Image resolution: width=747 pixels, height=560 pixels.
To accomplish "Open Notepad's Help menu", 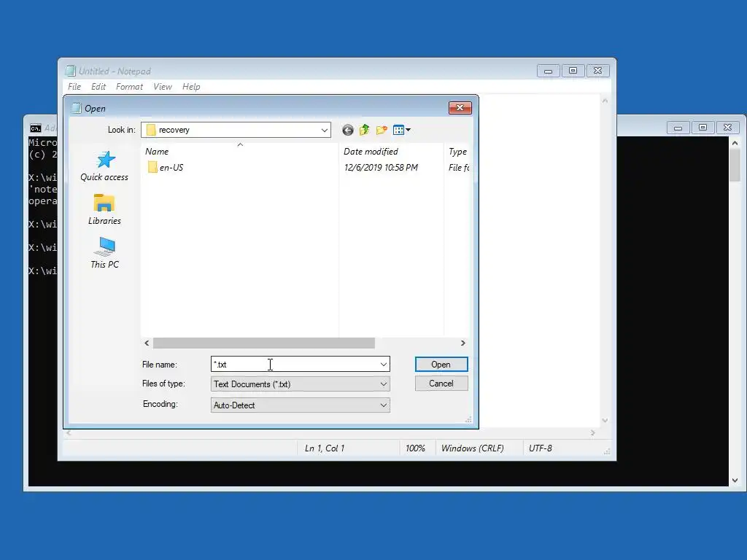I will (x=191, y=87).
